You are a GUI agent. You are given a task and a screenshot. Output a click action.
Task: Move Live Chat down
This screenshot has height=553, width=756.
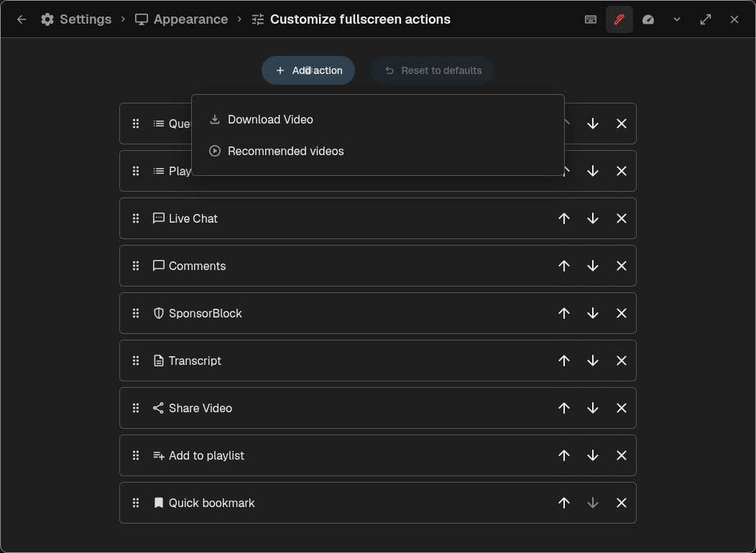(x=593, y=219)
